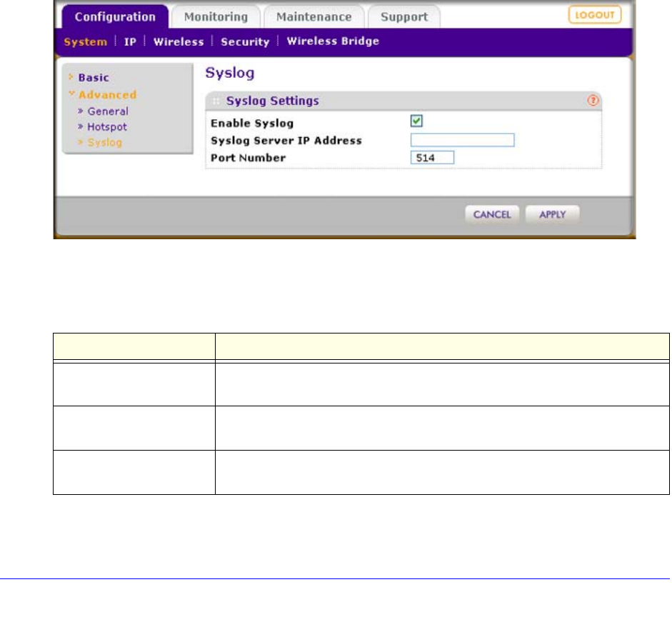Expand the Basic menu section
Screen dimensions: 672x627
point(94,78)
